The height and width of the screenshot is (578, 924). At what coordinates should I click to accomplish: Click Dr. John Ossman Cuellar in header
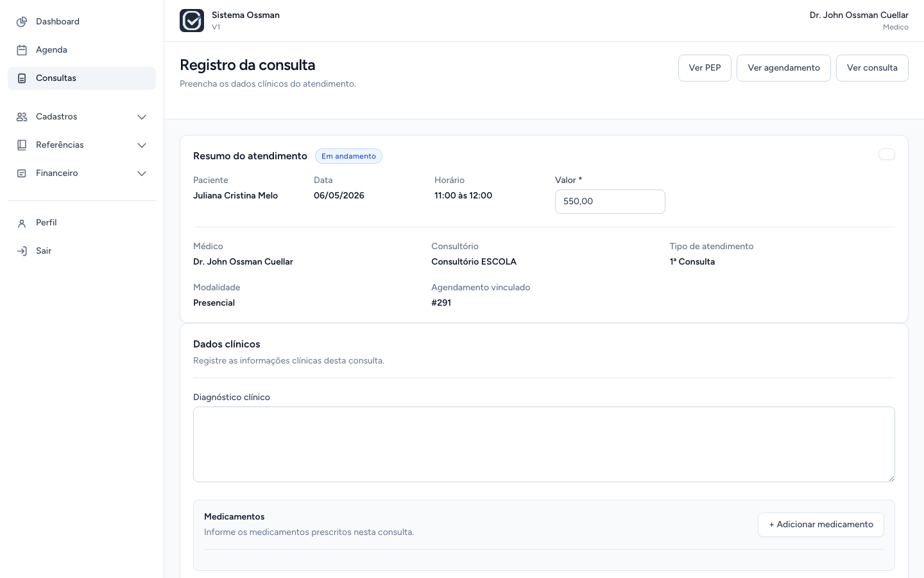pyautogui.click(x=859, y=15)
